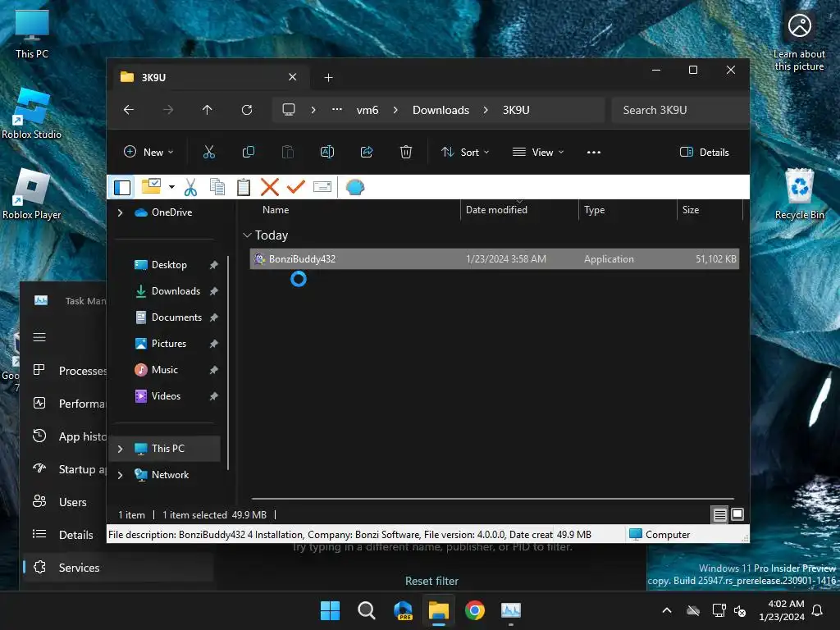Click the Copy icon in Explorer command bar
This screenshot has width=840, height=630.
(248, 152)
